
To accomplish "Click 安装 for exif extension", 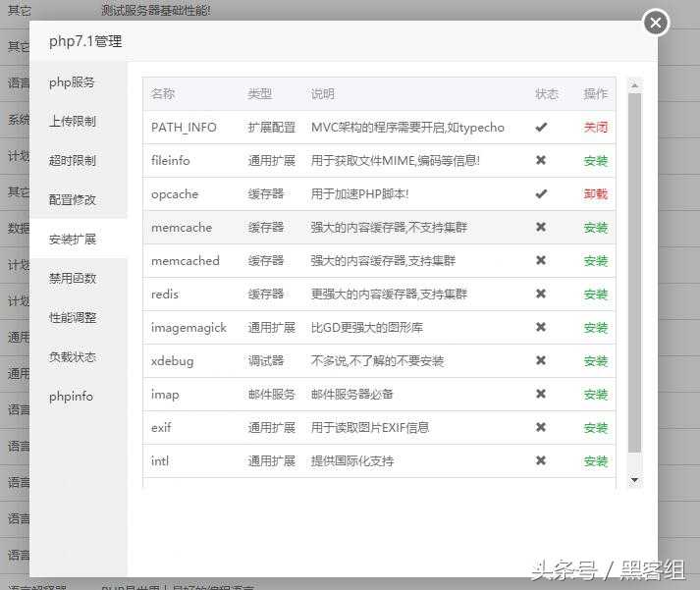I will [596, 428].
